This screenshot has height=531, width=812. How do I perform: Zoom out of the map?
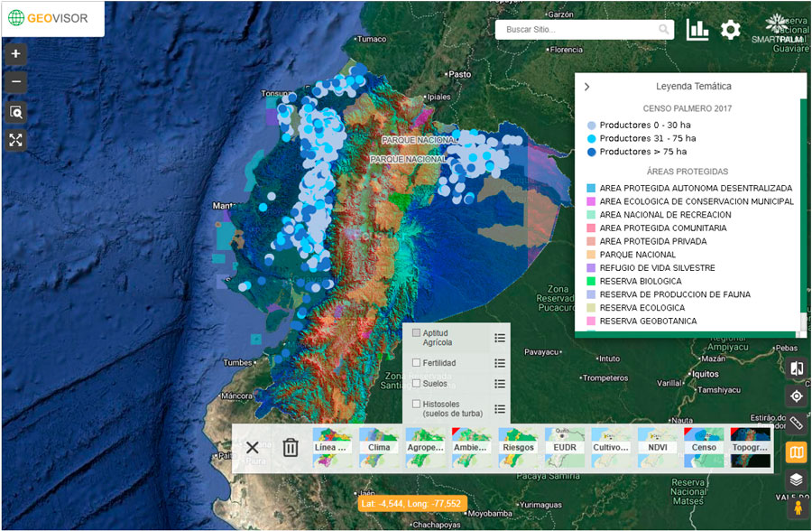click(x=15, y=83)
